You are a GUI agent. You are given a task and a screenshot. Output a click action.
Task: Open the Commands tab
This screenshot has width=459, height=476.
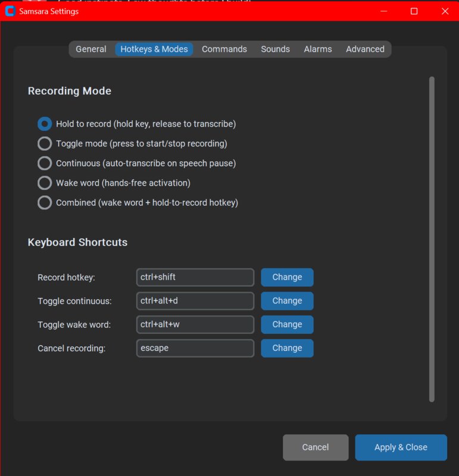pyautogui.click(x=224, y=49)
